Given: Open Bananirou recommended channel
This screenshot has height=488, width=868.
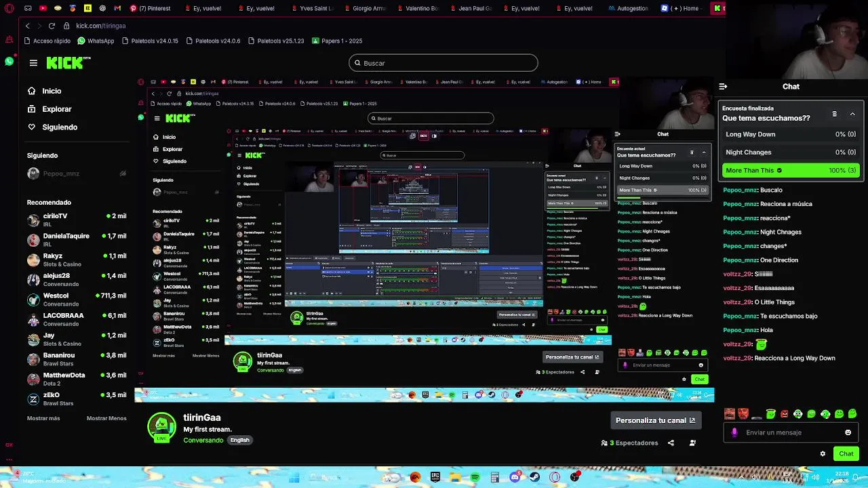Looking at the screenshot, I should pyautogui.click(x=77, y=359).
